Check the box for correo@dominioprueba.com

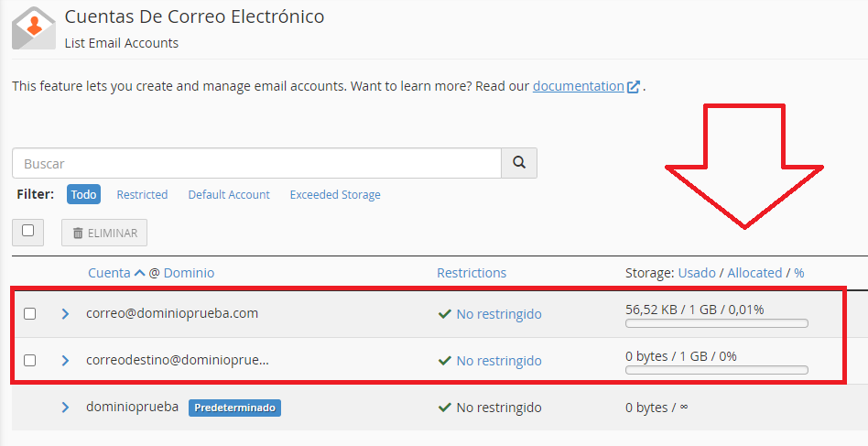click(x=30, y=314)
